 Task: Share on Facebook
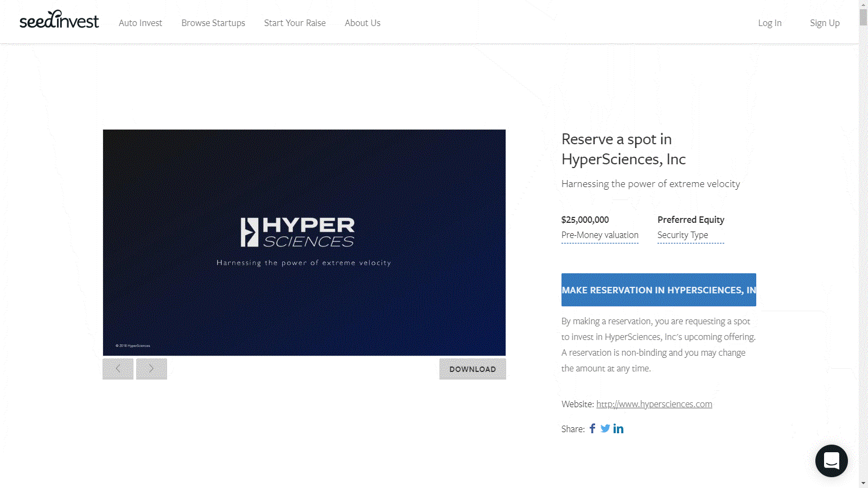coord(592,429)
